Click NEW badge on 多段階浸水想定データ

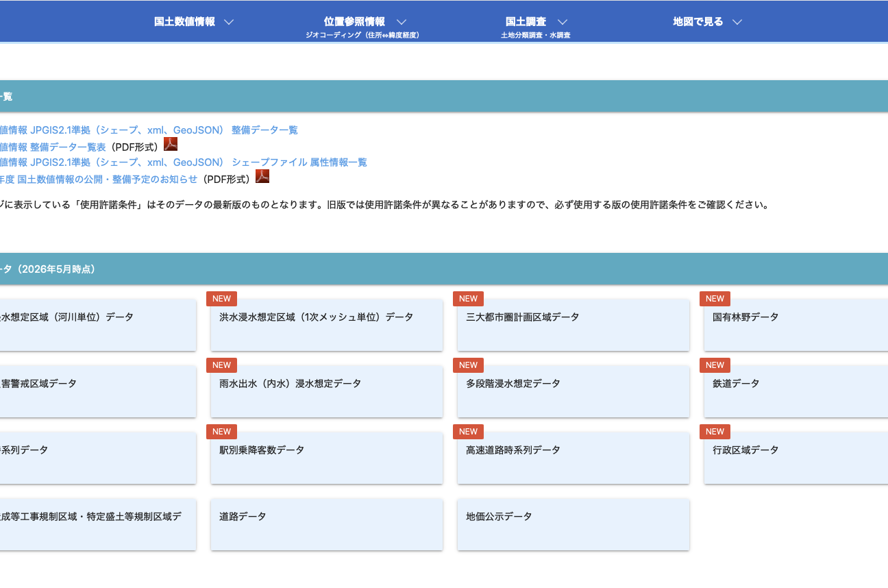point(468,365)
